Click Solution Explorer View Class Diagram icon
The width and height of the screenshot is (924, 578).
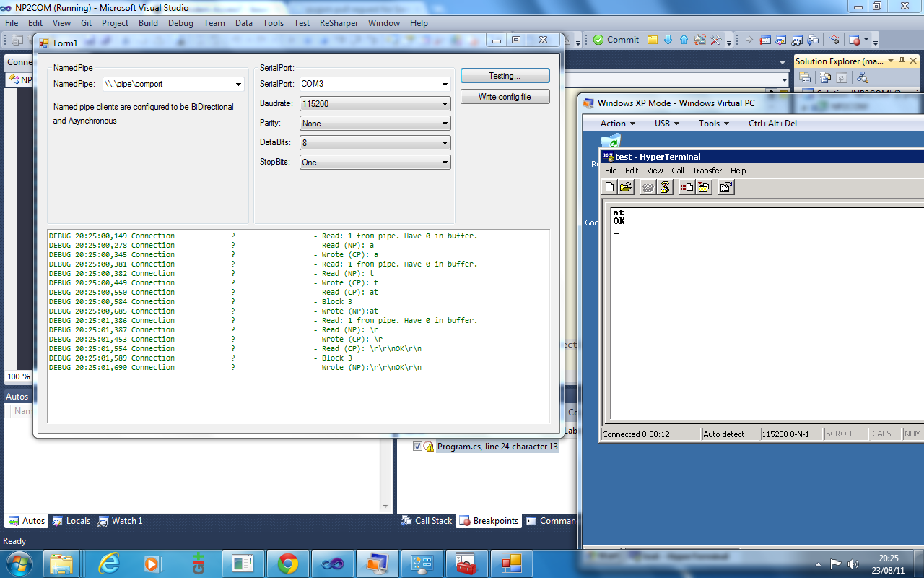point(861,77)
